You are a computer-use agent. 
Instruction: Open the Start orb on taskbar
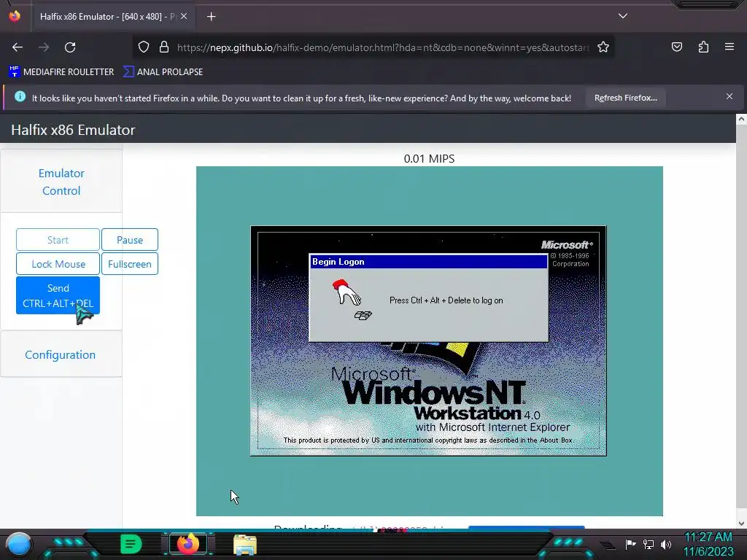click(18, 544)
